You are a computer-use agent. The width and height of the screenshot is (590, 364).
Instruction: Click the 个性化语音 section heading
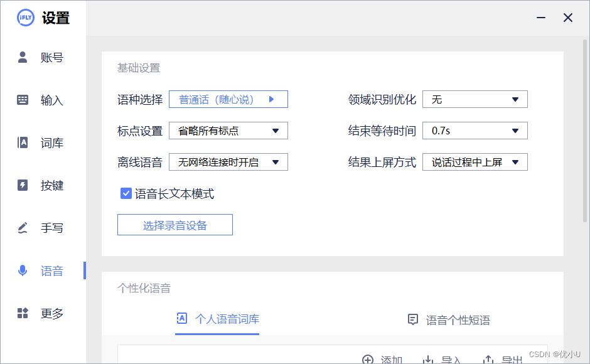(144, 288)
